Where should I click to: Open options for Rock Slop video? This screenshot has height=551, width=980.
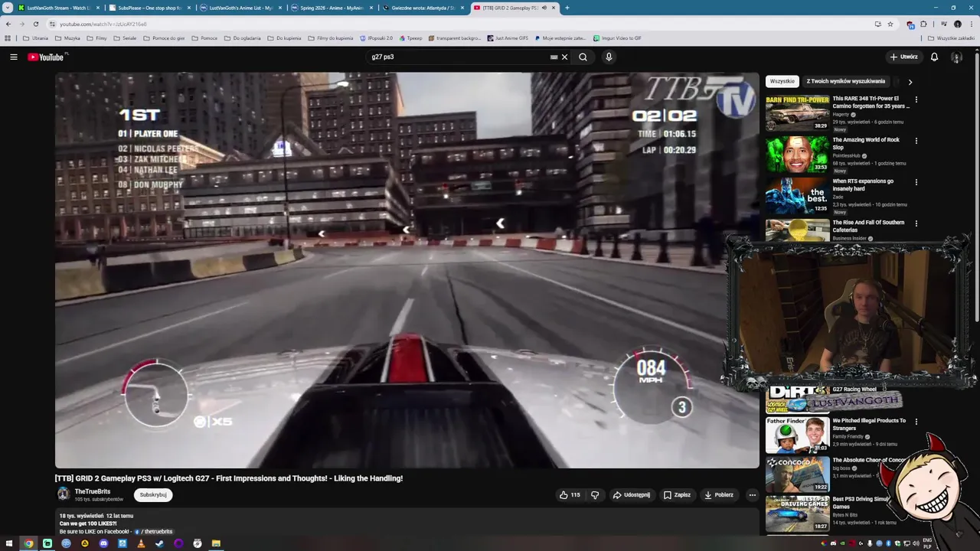click(x=916, y=141)
